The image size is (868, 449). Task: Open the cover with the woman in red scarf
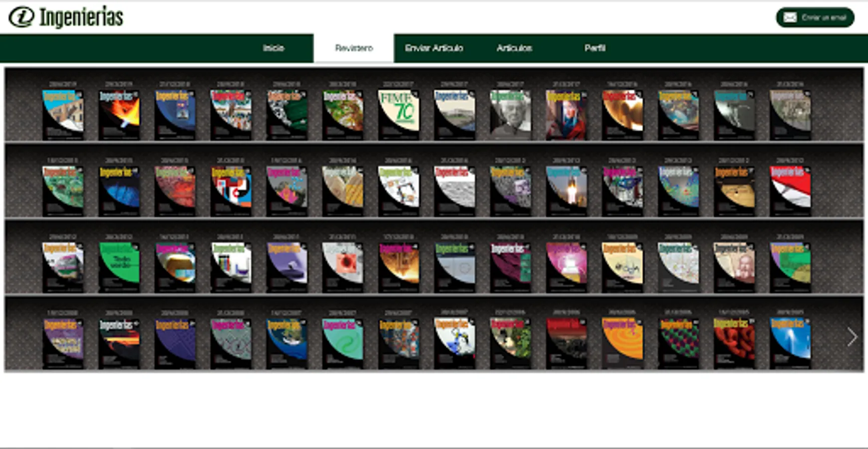[566, 114]
